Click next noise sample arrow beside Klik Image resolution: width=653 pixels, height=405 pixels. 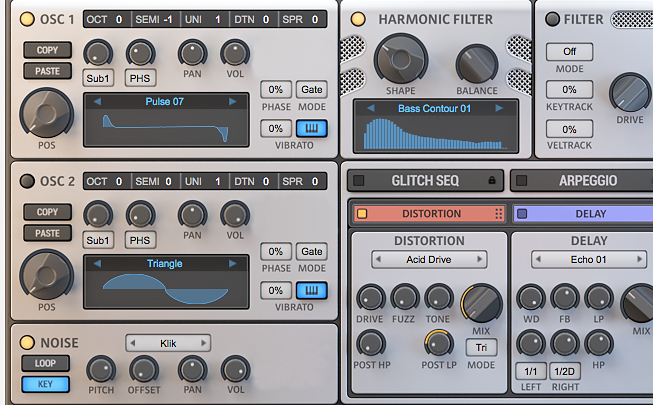pos(204,343)
